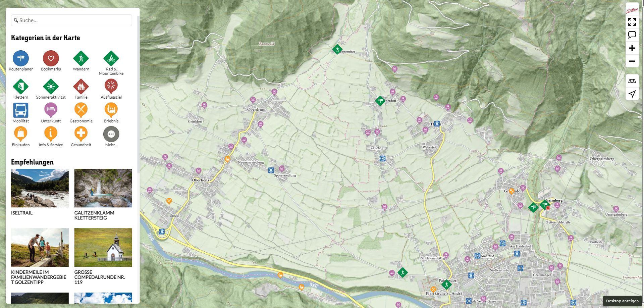
Task: Toggle fullscreen map view
Action: pos(632,22)
